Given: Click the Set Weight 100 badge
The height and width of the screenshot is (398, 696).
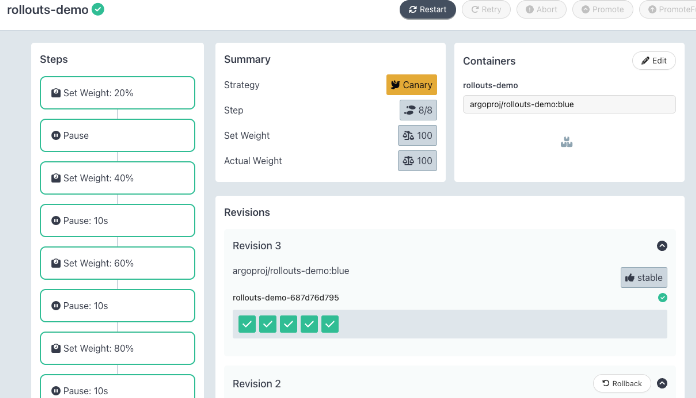Looking at the screenshot, I should (x=417, y=135).
